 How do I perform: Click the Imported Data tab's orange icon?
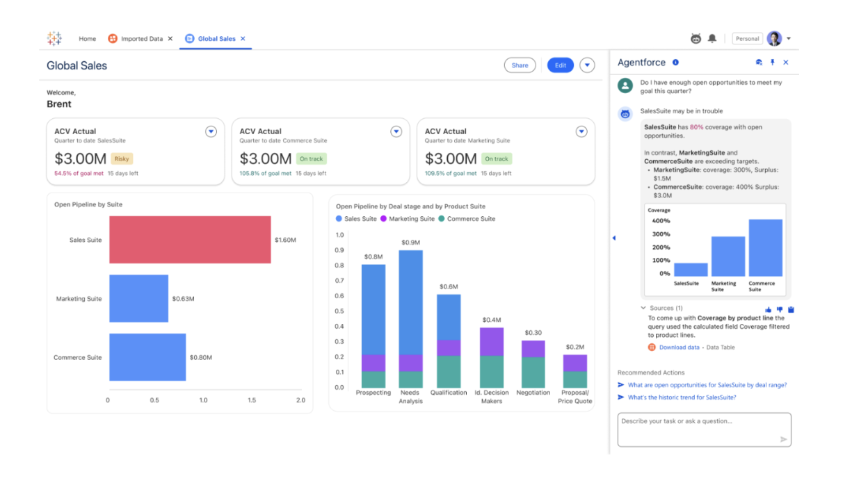coord(113,39)
